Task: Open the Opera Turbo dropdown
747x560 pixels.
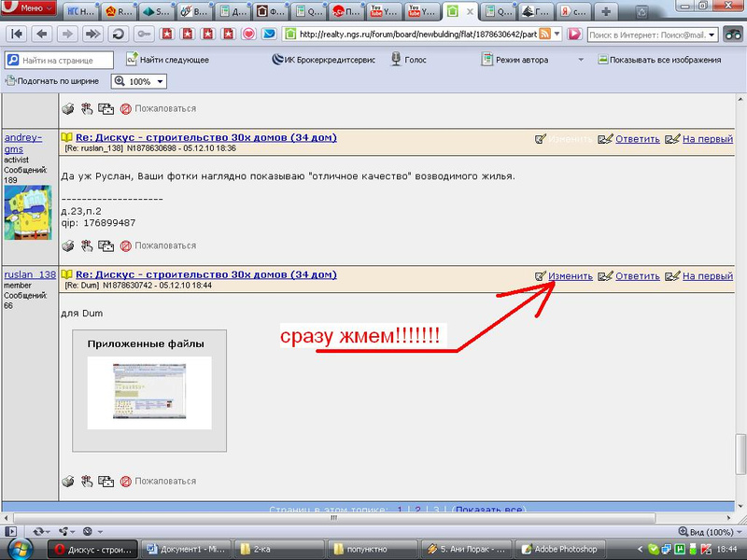Action: pos(92,531)
